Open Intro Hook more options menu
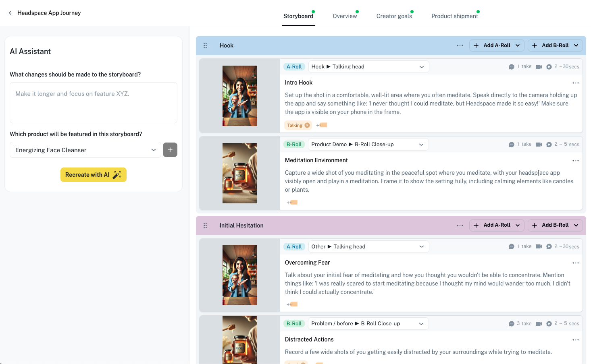The height and width of the screenshot is (364, 591). (x=576, y=83)
